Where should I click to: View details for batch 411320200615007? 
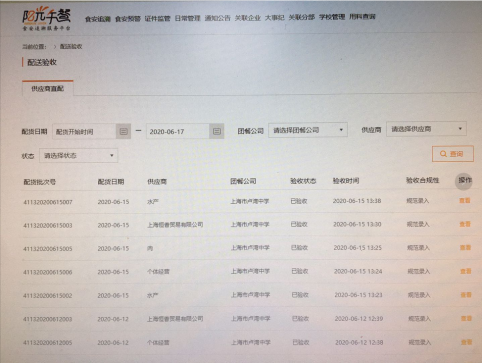465,201
